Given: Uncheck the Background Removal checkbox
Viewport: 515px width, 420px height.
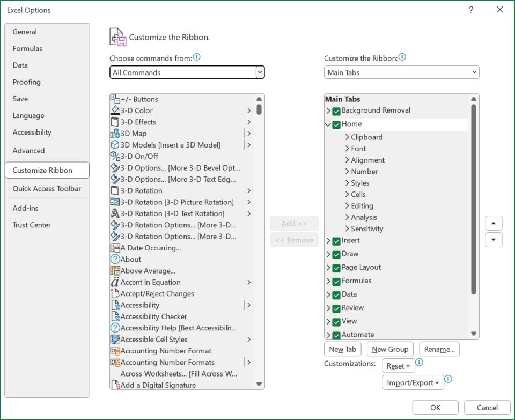Looking at the screenshot, I should pos(336,110).
